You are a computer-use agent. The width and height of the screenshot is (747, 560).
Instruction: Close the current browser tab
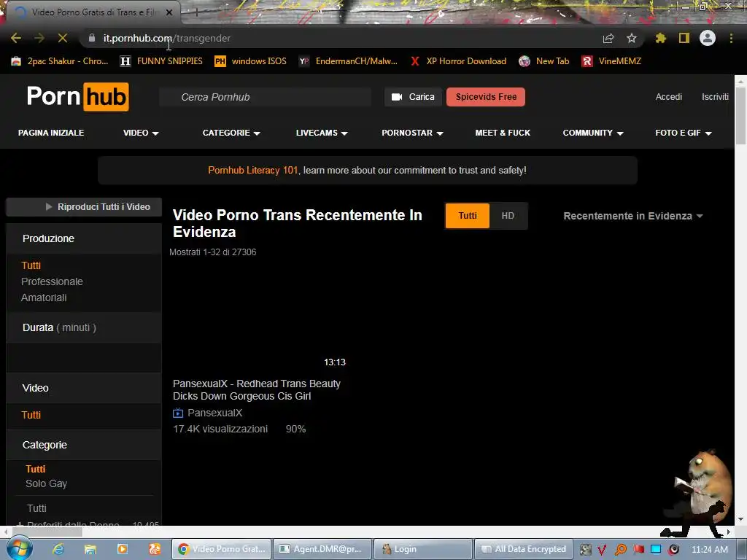[x=169, y=12]
